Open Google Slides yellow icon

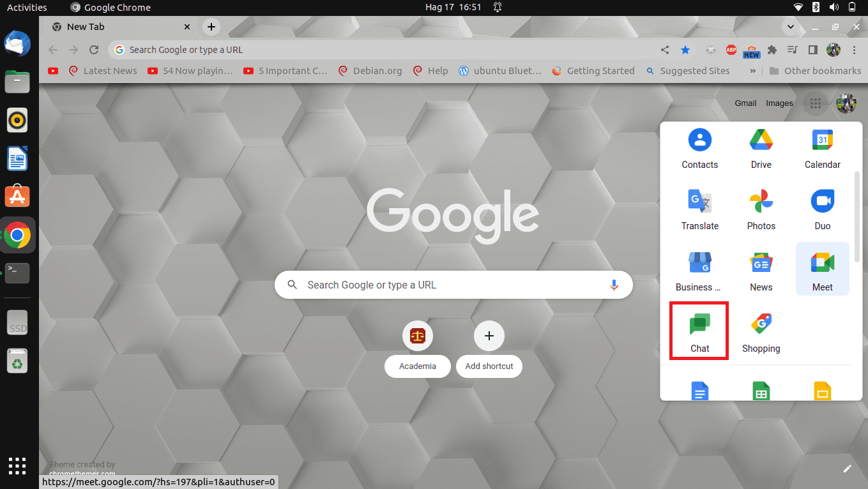coord(822,391)
